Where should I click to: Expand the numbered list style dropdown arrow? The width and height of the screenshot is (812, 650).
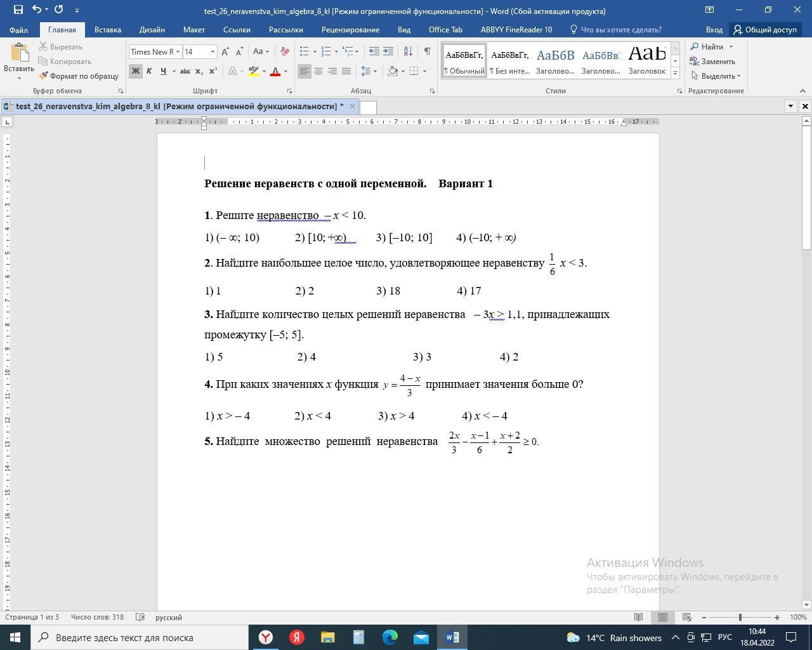coord(336,52)
